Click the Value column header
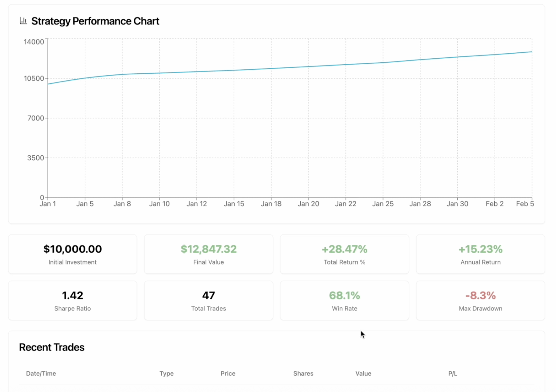The width and height of the screenshot is (556, 392). pyautogui.click(x=363, y=373)
